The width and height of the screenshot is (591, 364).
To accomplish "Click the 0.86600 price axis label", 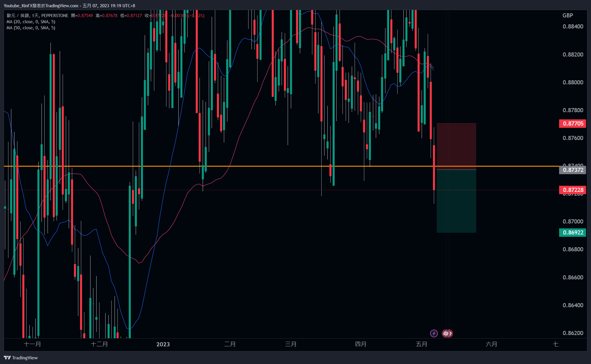I will pos(573,277).
